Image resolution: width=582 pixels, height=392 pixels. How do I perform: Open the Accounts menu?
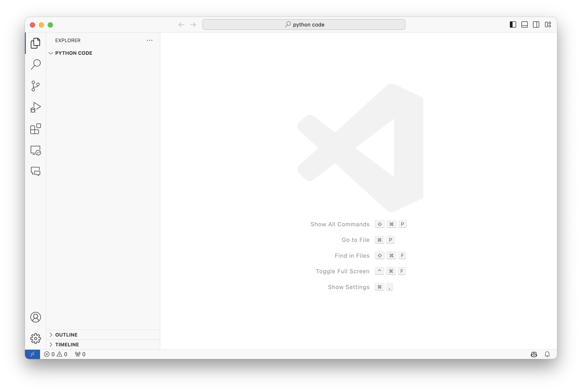pyautogui.click(x=35, y=317)
